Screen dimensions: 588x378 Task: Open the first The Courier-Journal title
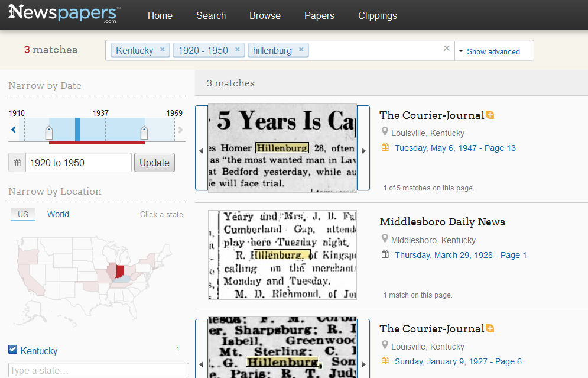pos(431,115)
